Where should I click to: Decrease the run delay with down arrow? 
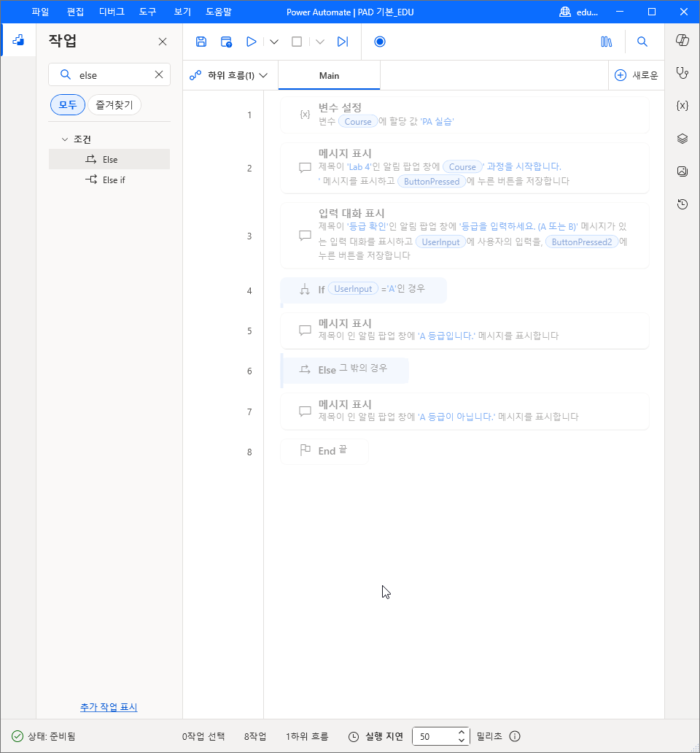(x=462, y=741)
